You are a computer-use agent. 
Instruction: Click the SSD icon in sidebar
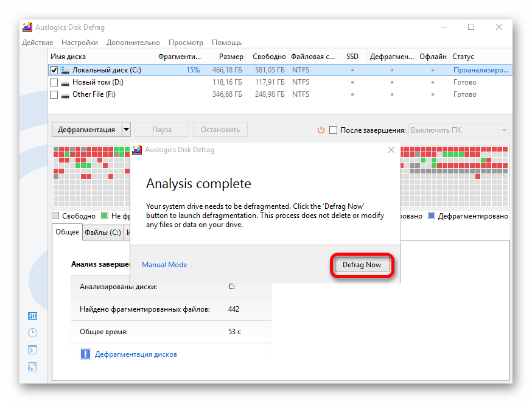32,367
